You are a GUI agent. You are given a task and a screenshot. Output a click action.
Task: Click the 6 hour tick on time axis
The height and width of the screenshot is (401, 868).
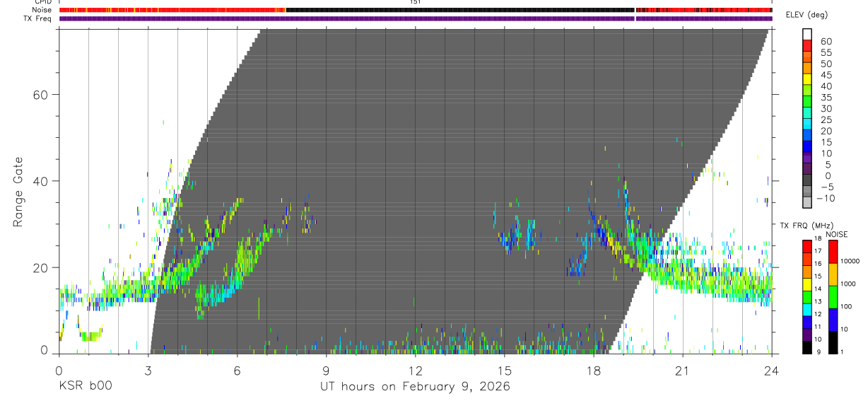(x=237, y=371)
